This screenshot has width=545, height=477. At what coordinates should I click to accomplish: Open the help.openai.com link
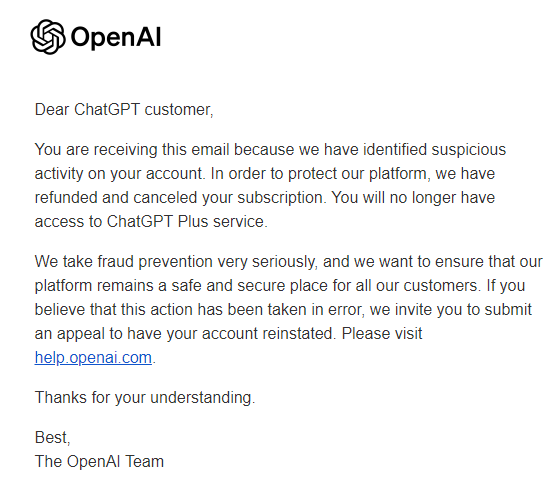(x=93, y=357)
